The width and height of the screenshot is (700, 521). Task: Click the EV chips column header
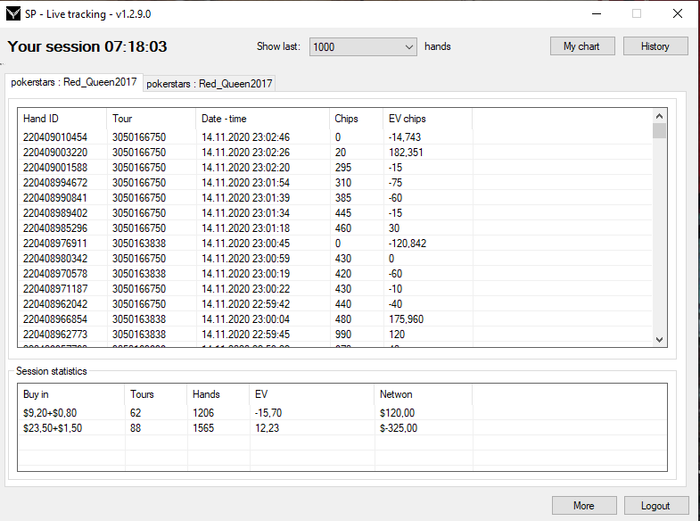click(x=428, y=119)
